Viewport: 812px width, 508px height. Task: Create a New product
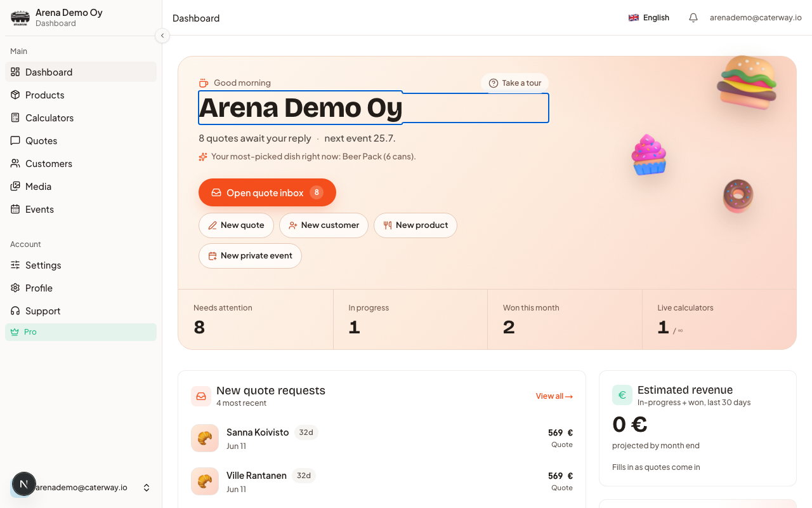point(416,225)
